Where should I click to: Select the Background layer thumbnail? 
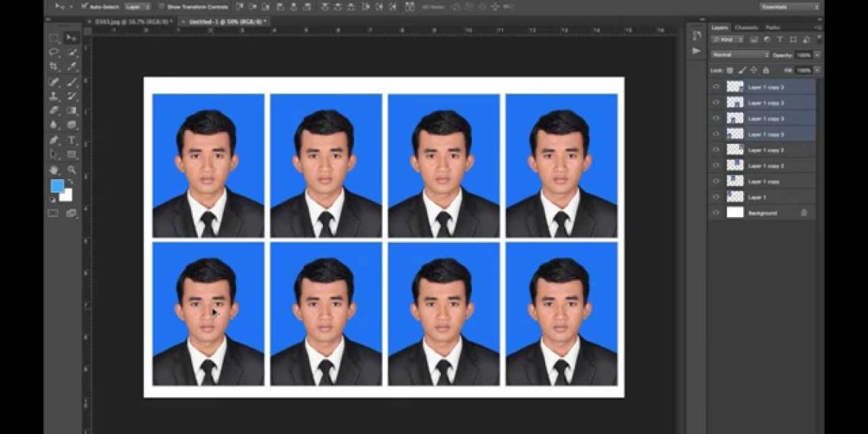click(x=736, y=213)
